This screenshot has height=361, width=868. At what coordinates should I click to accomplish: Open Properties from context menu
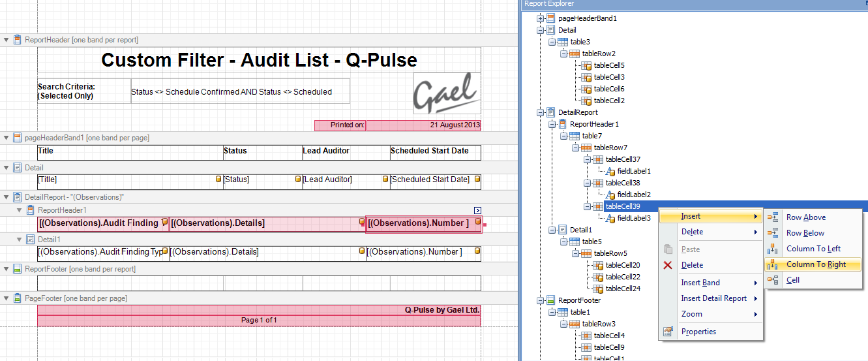tap(711, 332)
